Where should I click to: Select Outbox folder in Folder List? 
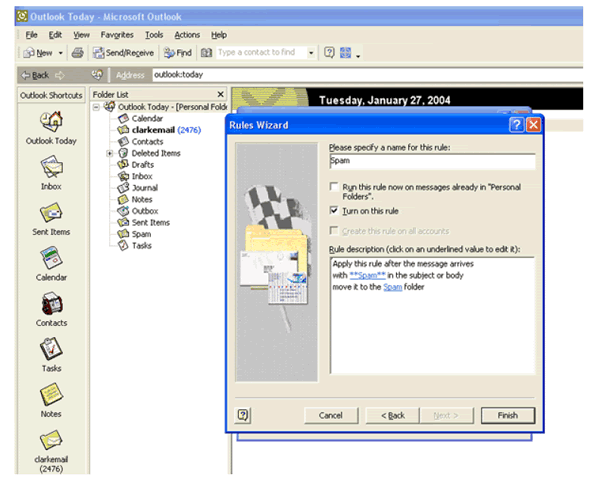pos(138,211)
